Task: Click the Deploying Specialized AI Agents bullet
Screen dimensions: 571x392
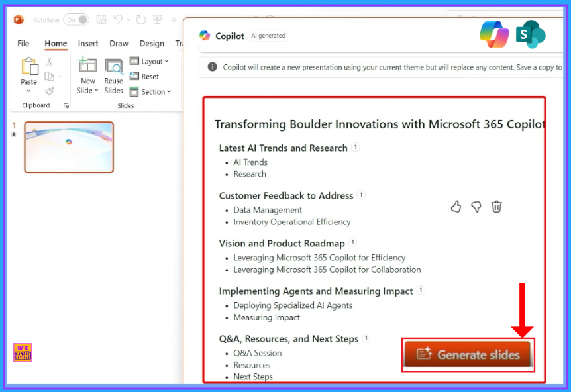Action: (293, 305)
